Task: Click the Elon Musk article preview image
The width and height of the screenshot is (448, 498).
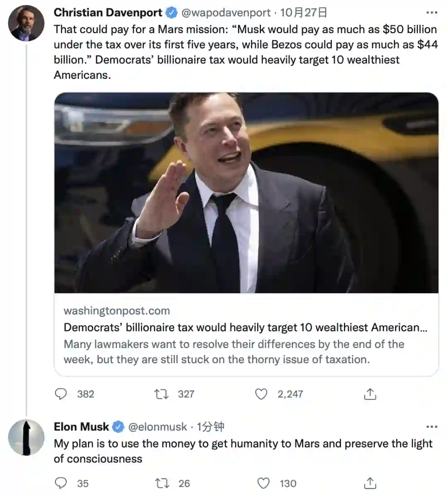Action: 246,193
